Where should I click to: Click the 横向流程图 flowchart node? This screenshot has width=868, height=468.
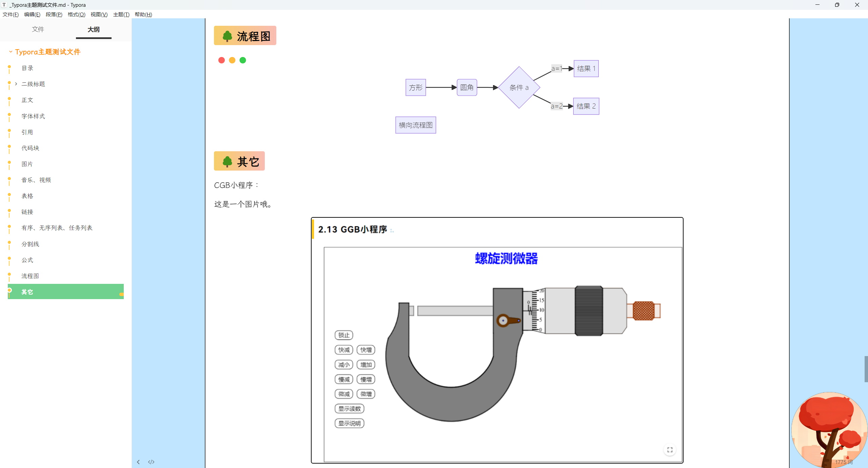[416, 125]
